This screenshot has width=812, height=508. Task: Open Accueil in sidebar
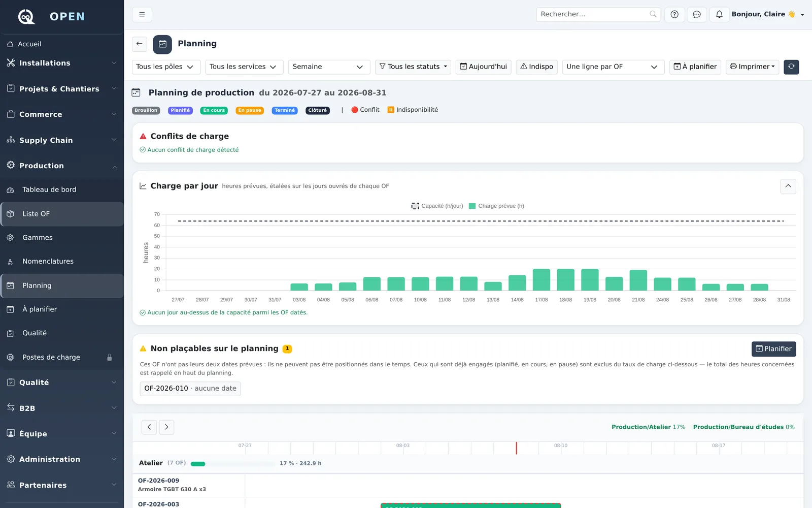coord(62,44)
